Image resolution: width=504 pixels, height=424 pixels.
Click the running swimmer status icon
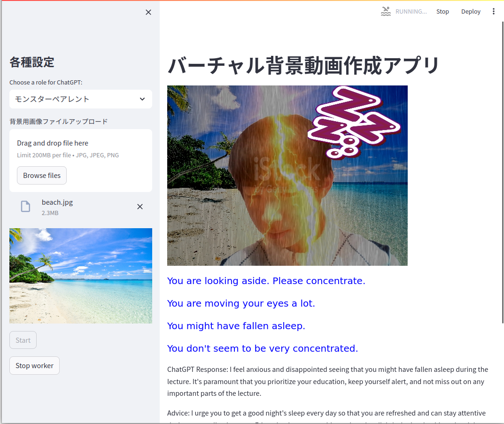pyautogui.click(x=386, y=11)
